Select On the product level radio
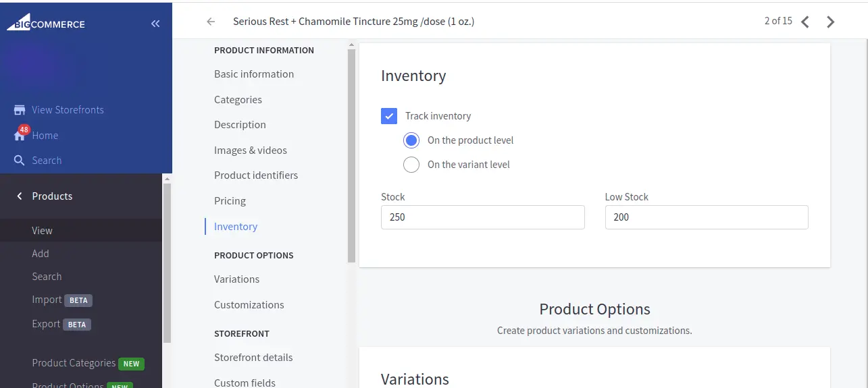 pyautogui.click(x=411, y=140)
